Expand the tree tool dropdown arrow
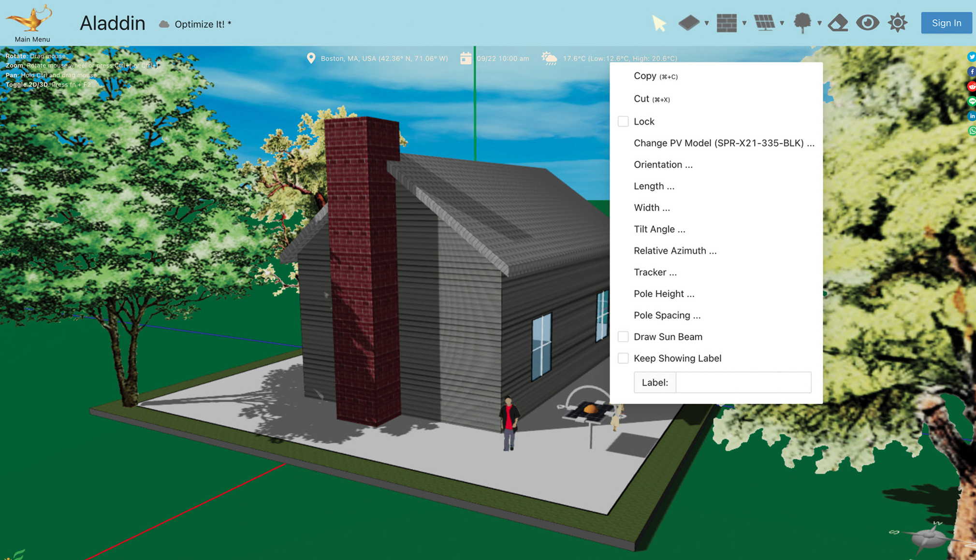Viewport: 976px width, 560px height. click(820, 23)
